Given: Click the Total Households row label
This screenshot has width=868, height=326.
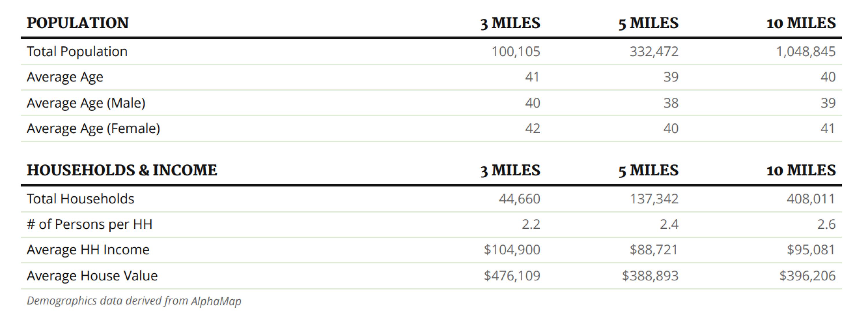Looking at the screenshot, I should 80,199.
